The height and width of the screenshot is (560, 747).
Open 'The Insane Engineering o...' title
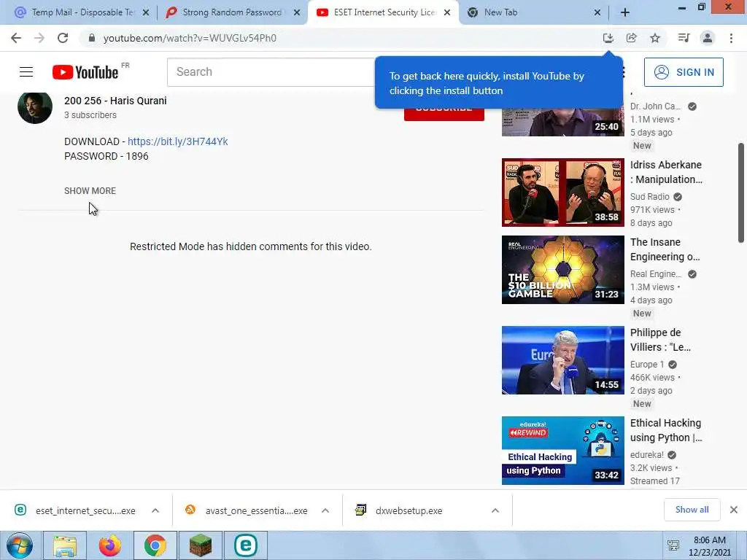[x=665, y=249]
